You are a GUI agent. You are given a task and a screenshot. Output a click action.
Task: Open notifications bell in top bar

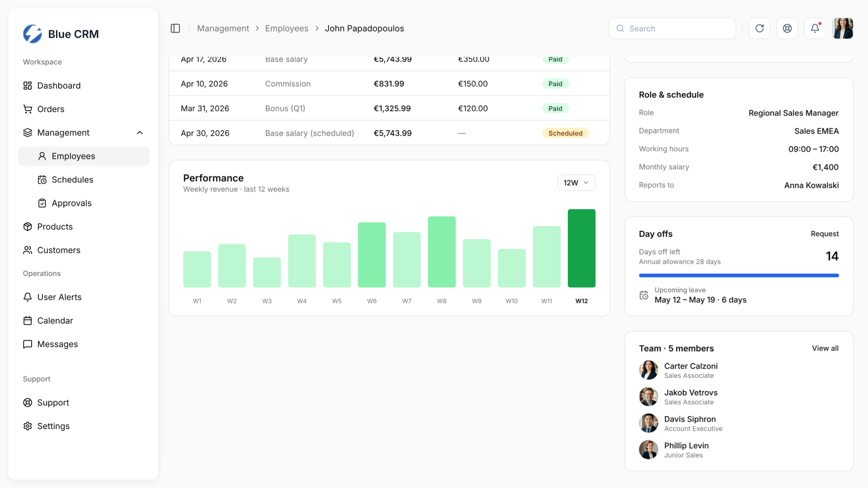coord(815,28)
